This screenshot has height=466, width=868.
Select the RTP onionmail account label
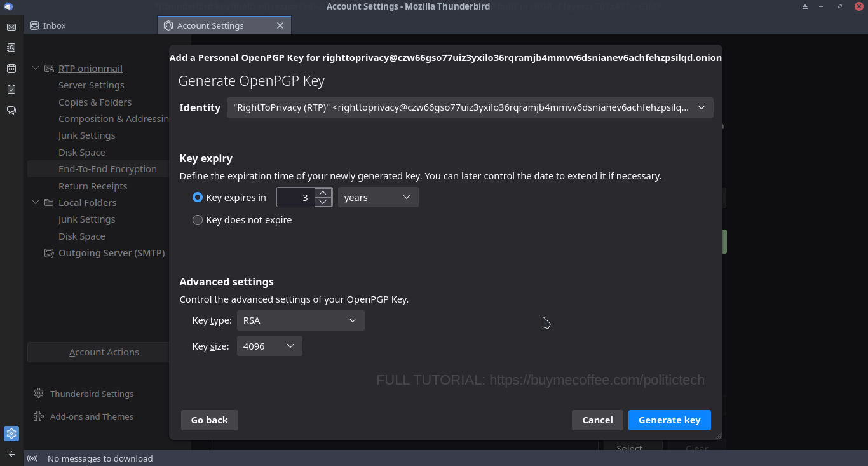tap(91, 69)
